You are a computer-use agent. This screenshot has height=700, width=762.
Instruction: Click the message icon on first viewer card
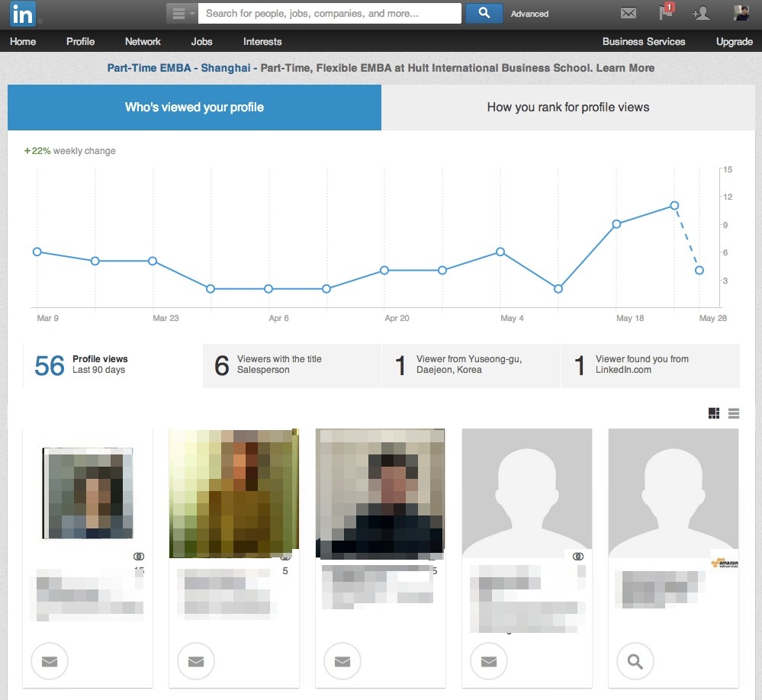pos(50,662)
